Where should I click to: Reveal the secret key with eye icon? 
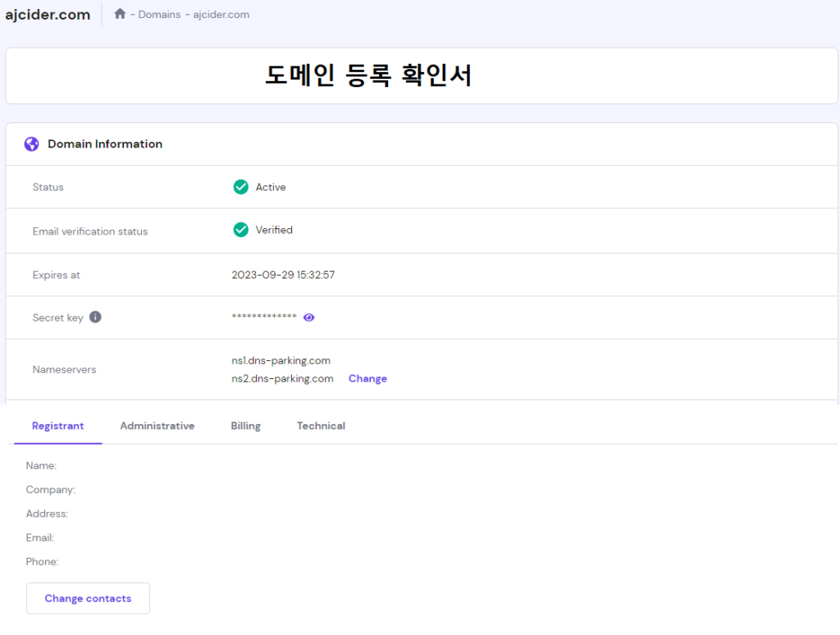point(308,317)
